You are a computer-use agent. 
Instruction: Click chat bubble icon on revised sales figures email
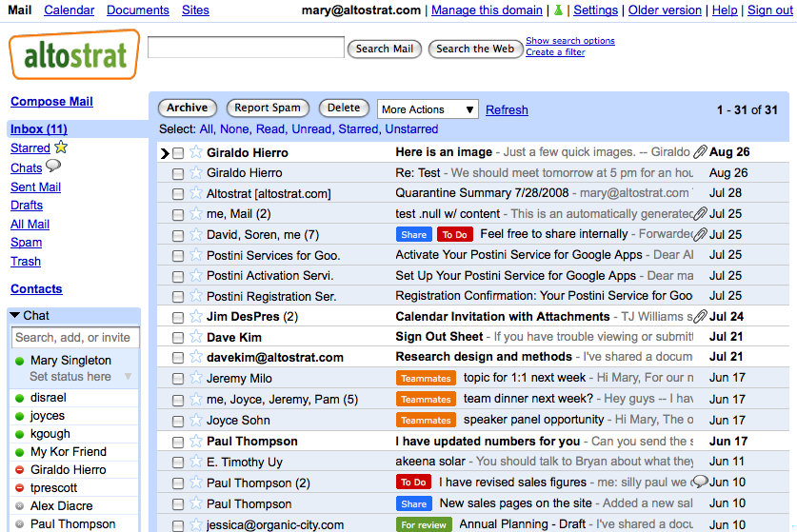(x=700, y=482)
